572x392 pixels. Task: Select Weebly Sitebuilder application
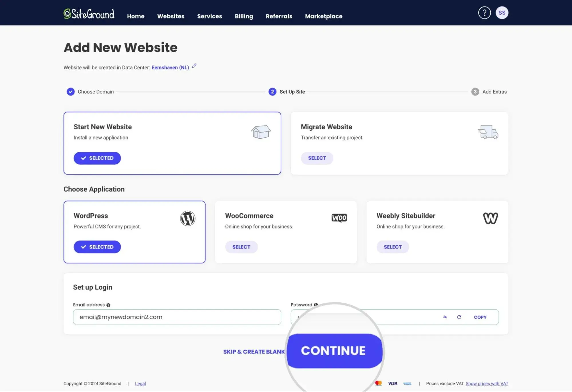(392, 247)
